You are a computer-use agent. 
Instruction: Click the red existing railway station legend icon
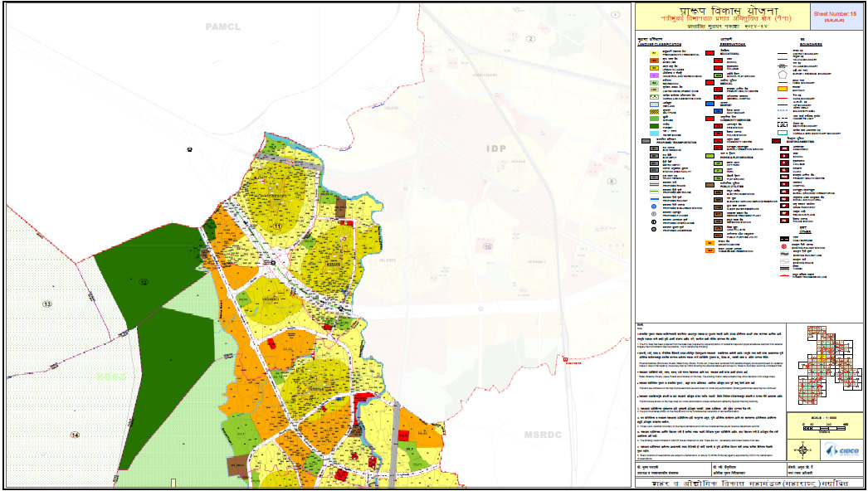(x=784, y=246)
